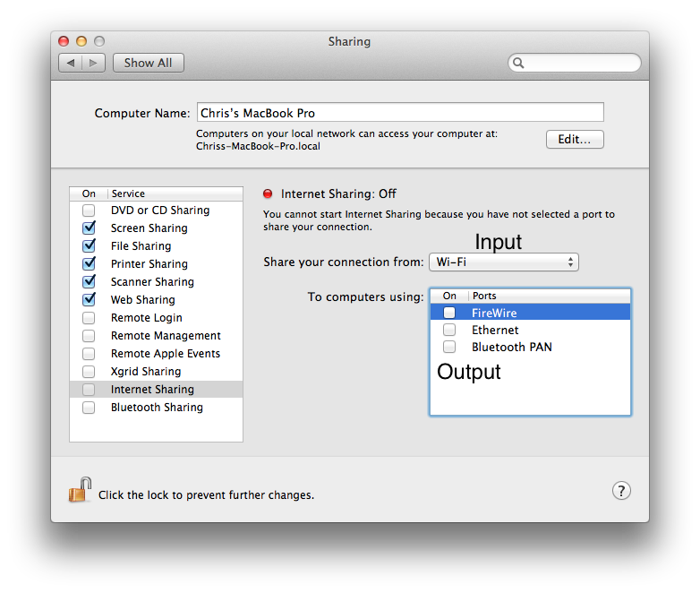The height and width of the screenshot is (593, 700).
Task: Click the red Internet Sharing status indicator
Action: [x=268, y=193]
